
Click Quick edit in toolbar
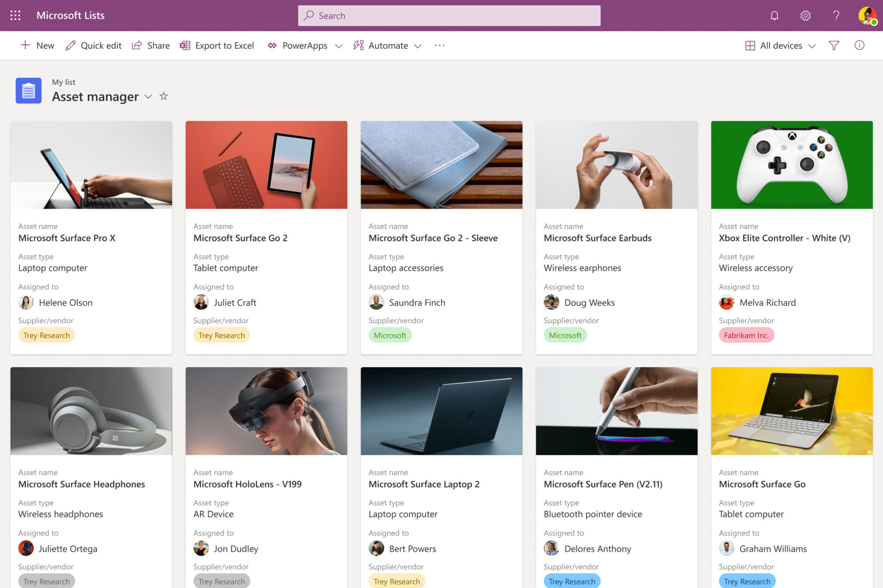(93, 46)
